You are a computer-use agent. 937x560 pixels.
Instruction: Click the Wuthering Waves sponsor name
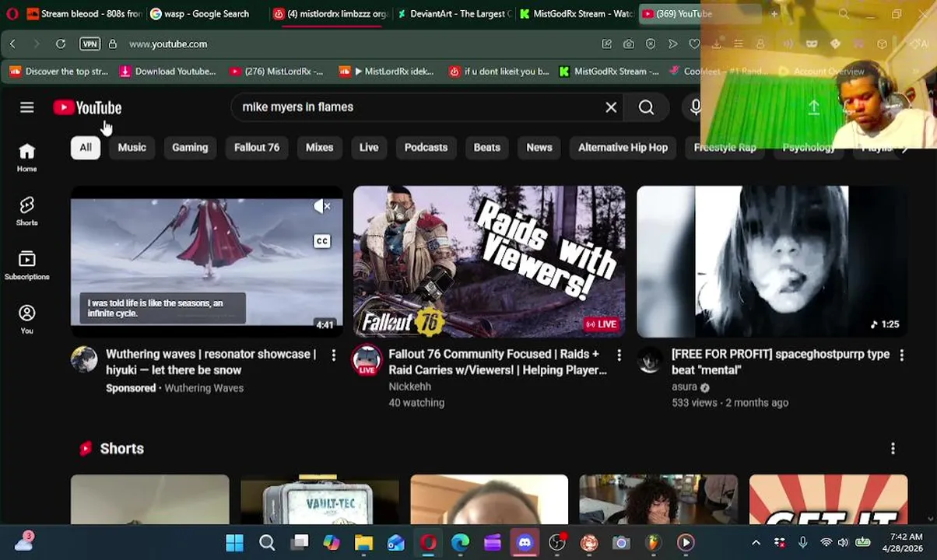click(204, 388)
